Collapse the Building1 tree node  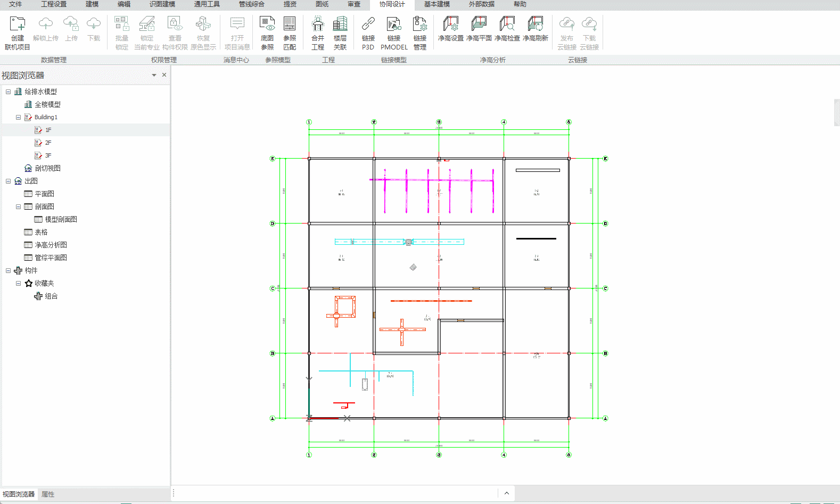(18, 117)
